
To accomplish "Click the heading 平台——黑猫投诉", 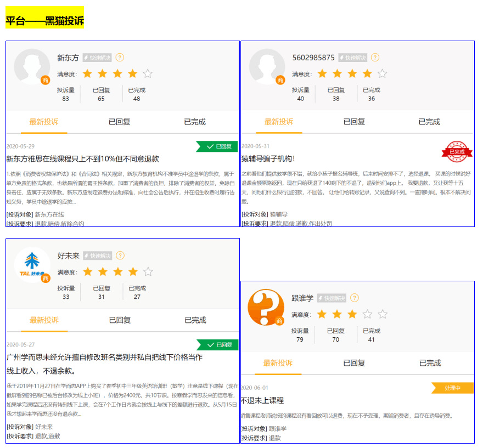I will click(44, 21).
